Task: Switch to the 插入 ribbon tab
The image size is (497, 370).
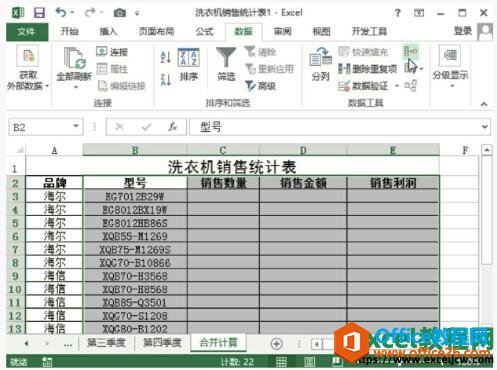Action: point(108,32)
